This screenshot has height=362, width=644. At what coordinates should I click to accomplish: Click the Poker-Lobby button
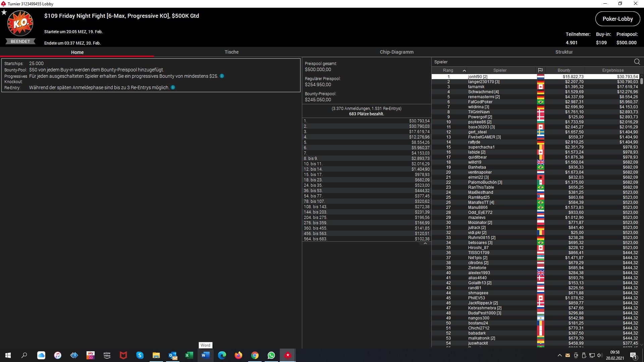[617, 19]
